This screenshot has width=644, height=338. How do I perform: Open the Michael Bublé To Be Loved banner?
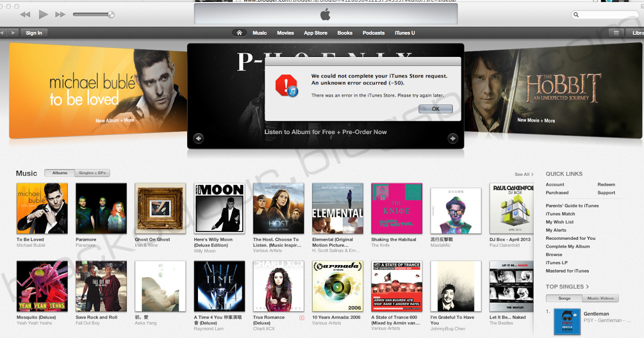[x=98, y=90]
